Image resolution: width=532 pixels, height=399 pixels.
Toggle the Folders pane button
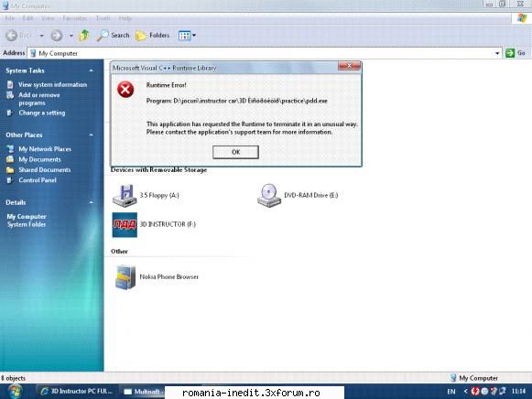tap(152, 36)
